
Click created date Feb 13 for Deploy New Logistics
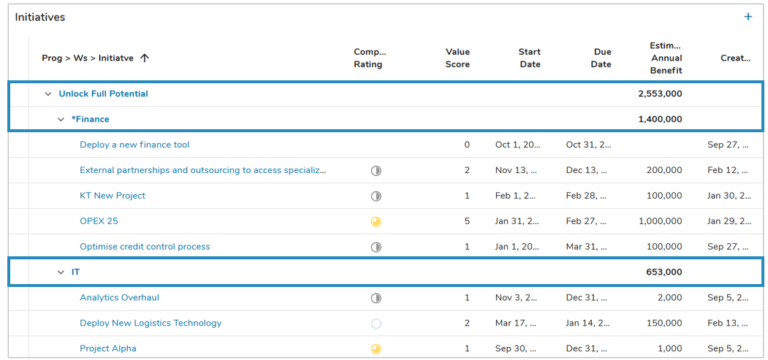(x=729, y=323)
